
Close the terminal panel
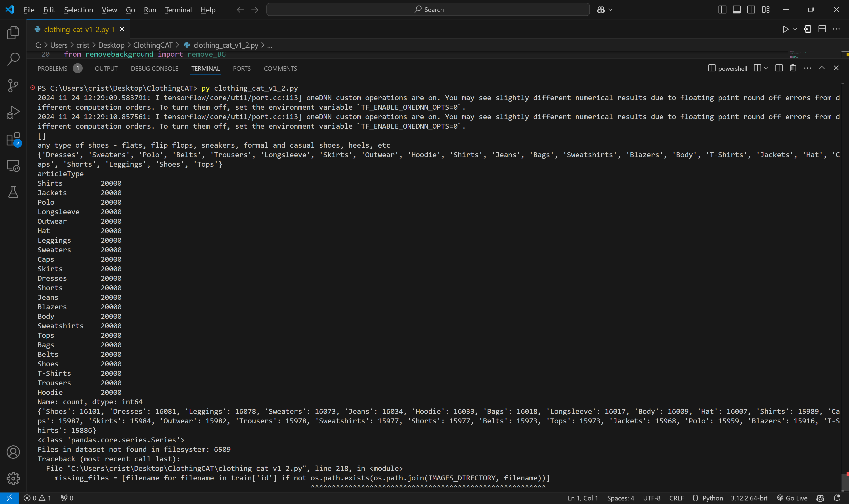pyautogui.click(x=836, y=68)
